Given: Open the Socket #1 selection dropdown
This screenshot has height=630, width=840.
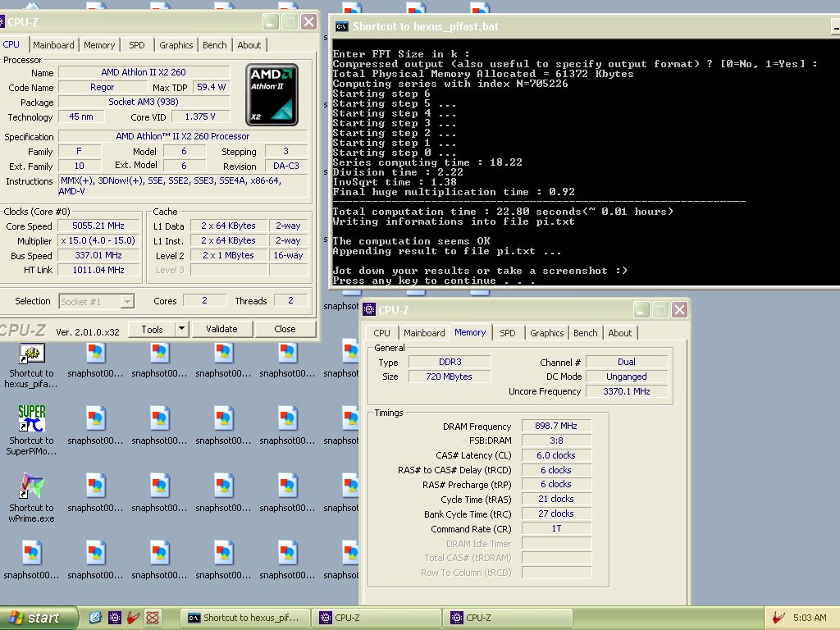Looking at the screenshot, I should (96, 301).
